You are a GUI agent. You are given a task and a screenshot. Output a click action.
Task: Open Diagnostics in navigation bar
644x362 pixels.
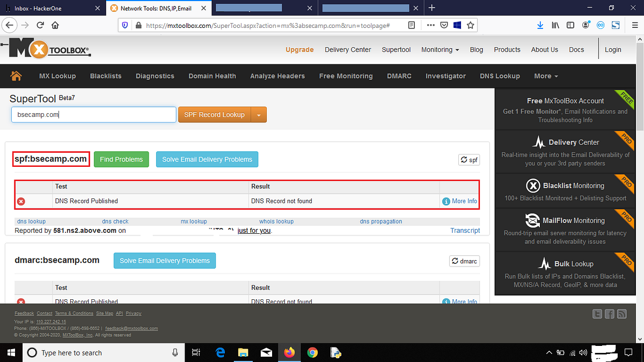pos(155,76)
